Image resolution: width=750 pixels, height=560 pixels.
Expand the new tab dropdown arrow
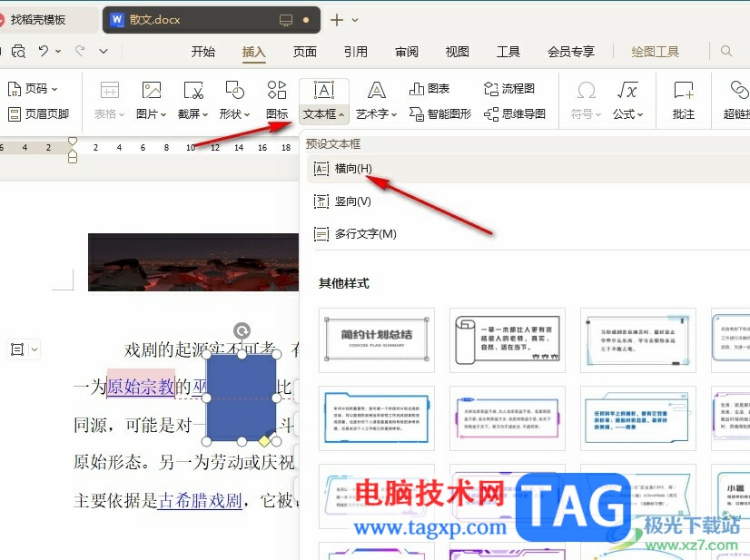[355, 20]
